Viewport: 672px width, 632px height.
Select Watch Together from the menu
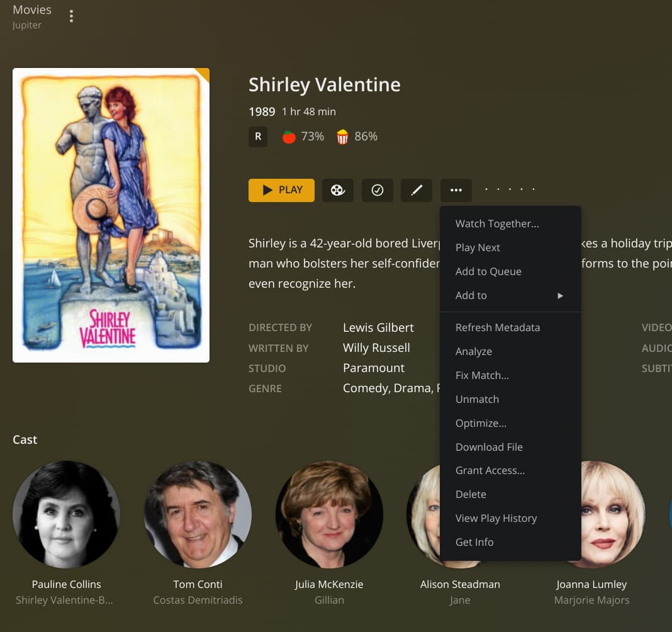coord(497,223)
